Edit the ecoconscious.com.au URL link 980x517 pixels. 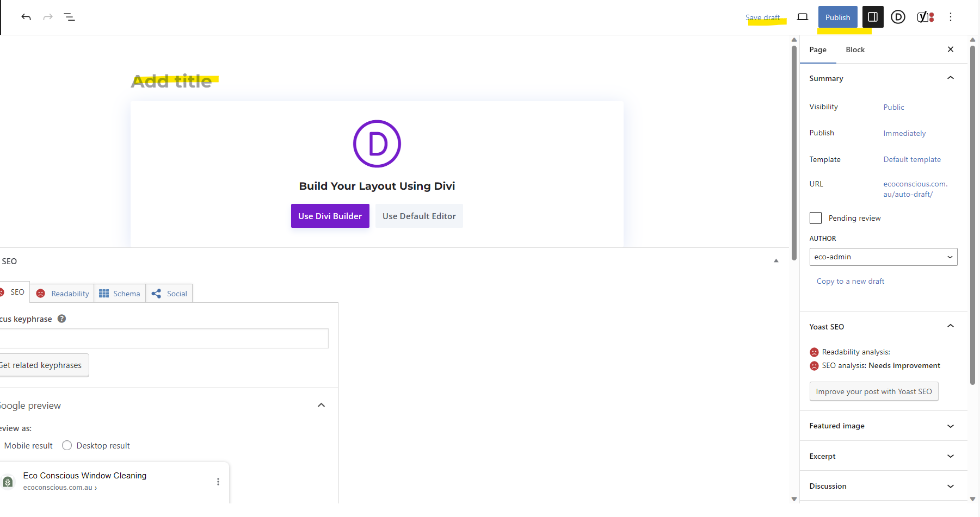click(915, 189)
